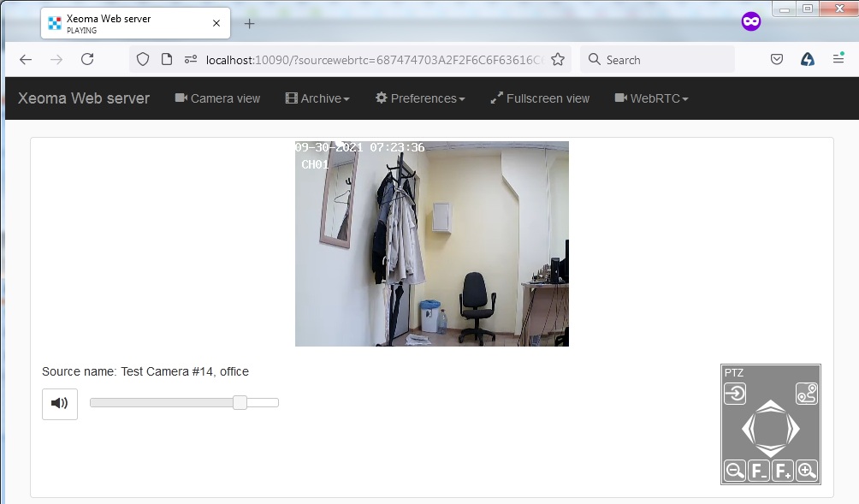Open the Camera view menu item
This screenshot has width=859, height=504.
[x=217, y=98]
